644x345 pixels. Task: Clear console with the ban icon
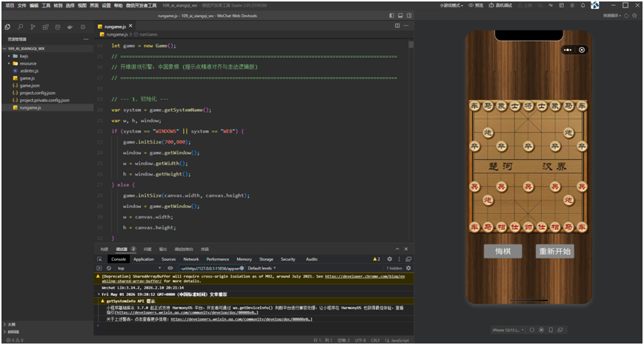pos(109,268)
